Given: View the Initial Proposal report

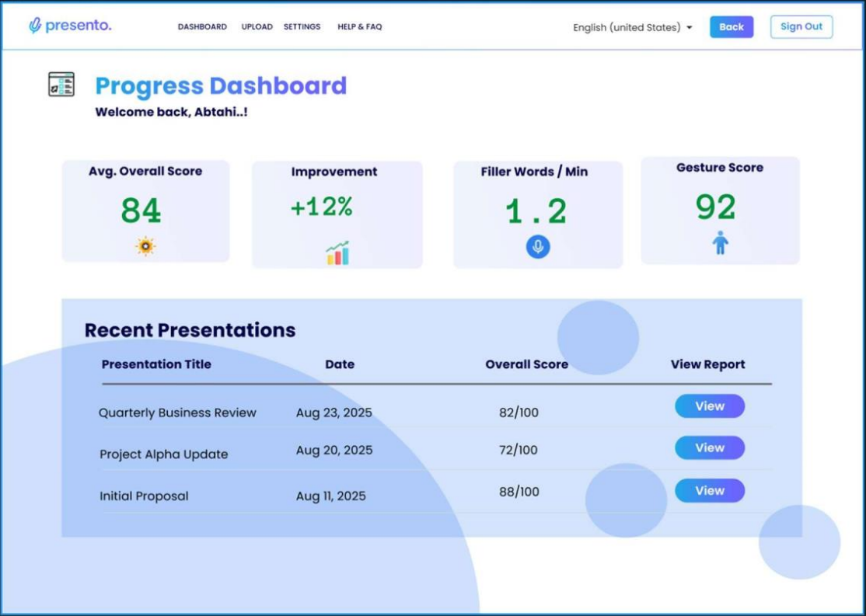Looking at the screenshot, I should click(709, 491).
